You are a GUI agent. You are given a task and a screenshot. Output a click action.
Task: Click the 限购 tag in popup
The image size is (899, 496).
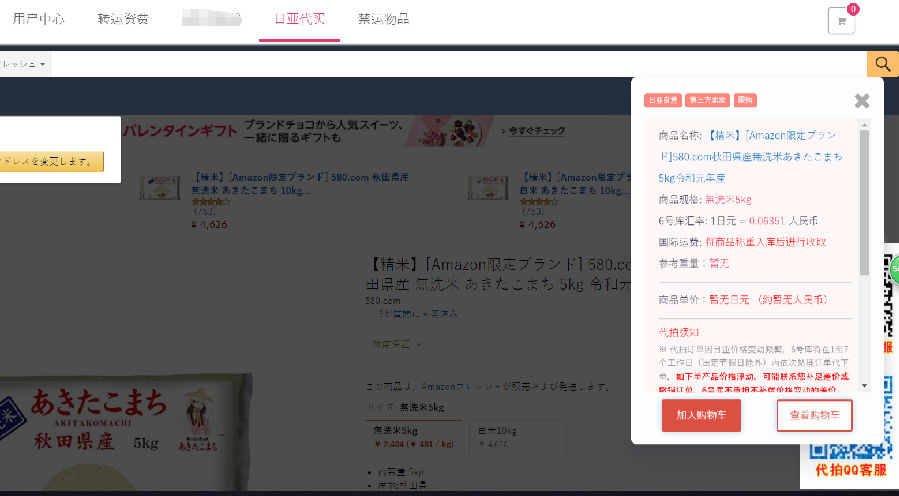coord(745,100)
